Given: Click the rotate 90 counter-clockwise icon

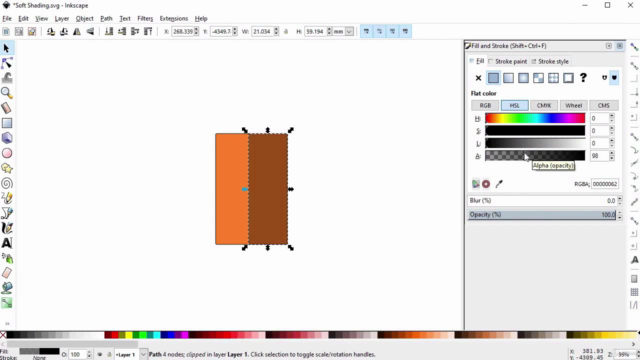Looking at the screenshot, I should click(x=51, y=31).
